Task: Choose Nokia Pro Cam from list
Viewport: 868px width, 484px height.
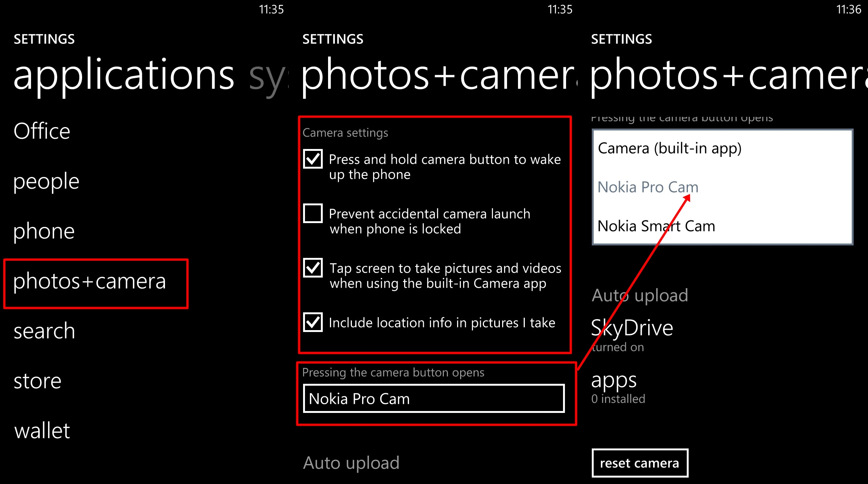Action: [648, 187]
